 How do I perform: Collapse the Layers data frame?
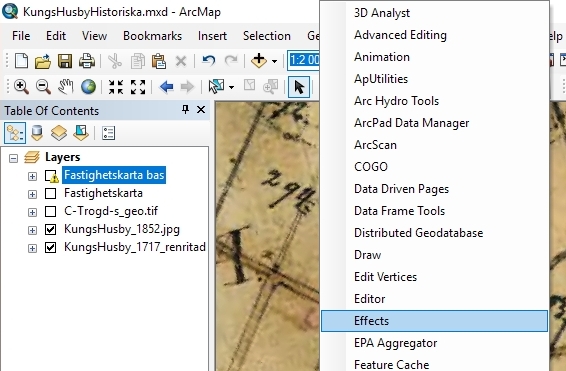[13, 158]
